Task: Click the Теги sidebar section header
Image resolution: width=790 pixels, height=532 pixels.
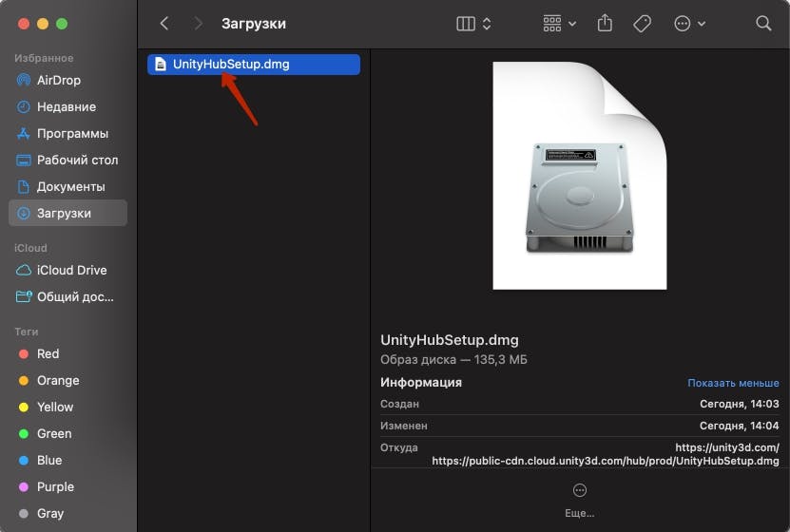Action: (27, 332)
